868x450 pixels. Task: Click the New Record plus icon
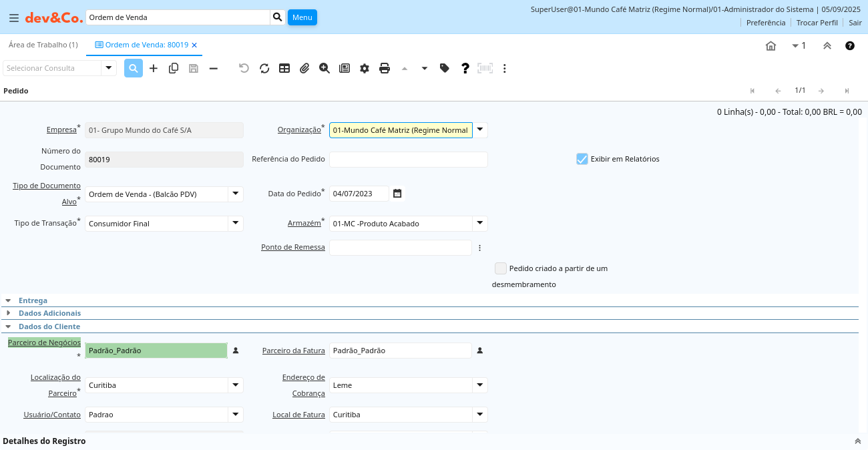[154, 68]
